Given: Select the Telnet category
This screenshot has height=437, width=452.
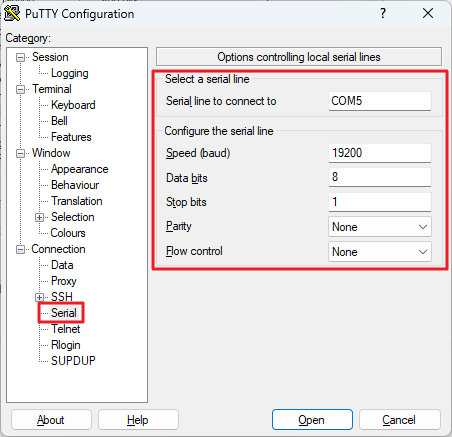Looking at the screenshot, I should coord(65,329).
